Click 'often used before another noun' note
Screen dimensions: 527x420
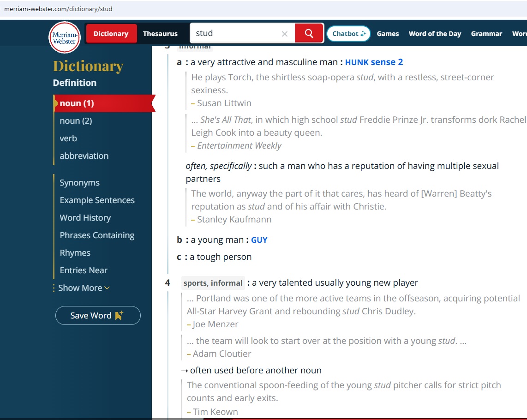pos(256,371)
